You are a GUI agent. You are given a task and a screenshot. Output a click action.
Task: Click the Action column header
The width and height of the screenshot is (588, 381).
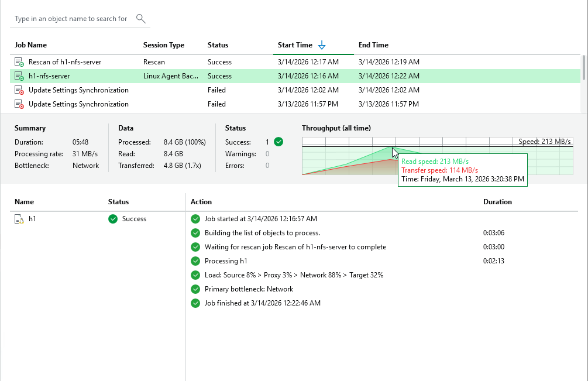[201, 202]
